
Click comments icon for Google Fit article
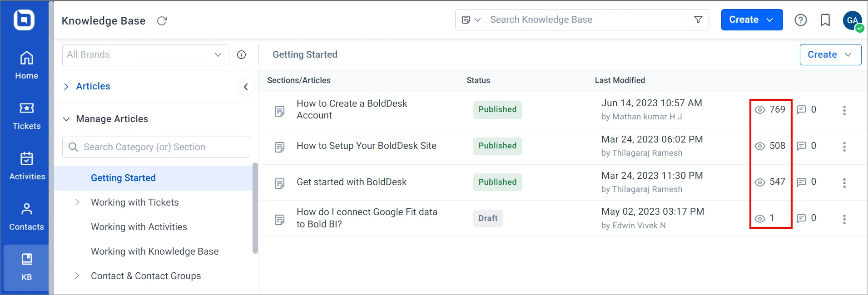802,219
